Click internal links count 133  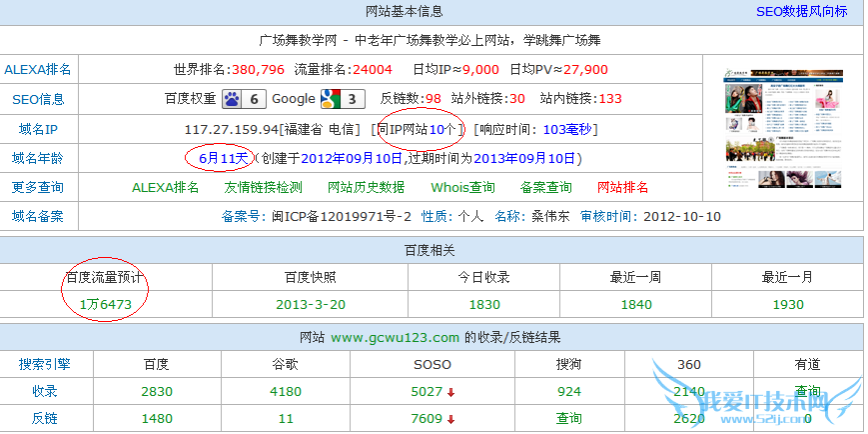[610, 99]
